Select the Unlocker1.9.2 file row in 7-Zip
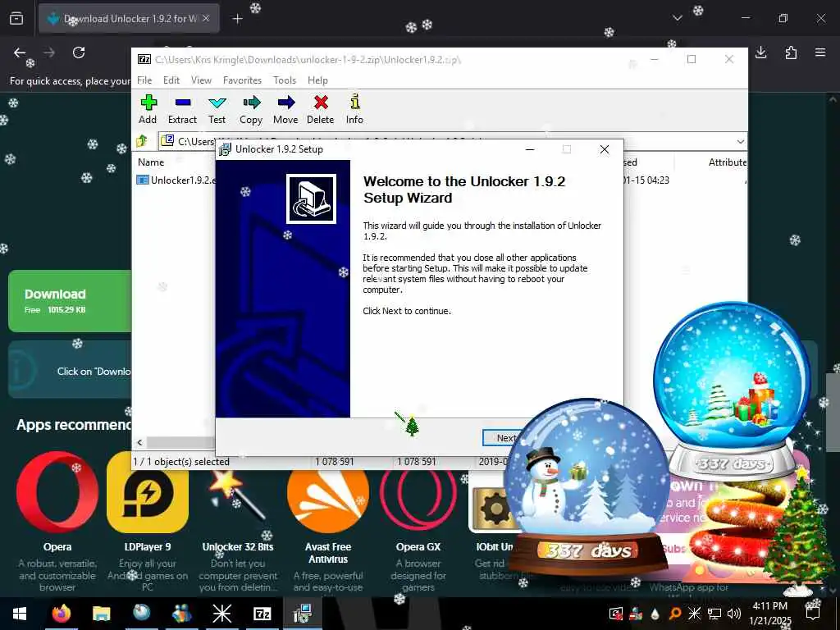The image size is (840, 630). coord(176,180)
